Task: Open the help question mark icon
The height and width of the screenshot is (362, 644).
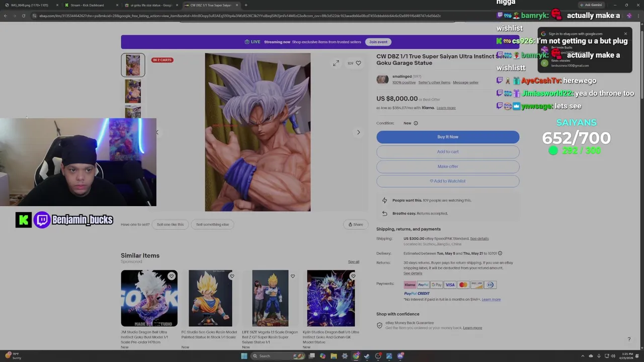Action: pos(629,339)
